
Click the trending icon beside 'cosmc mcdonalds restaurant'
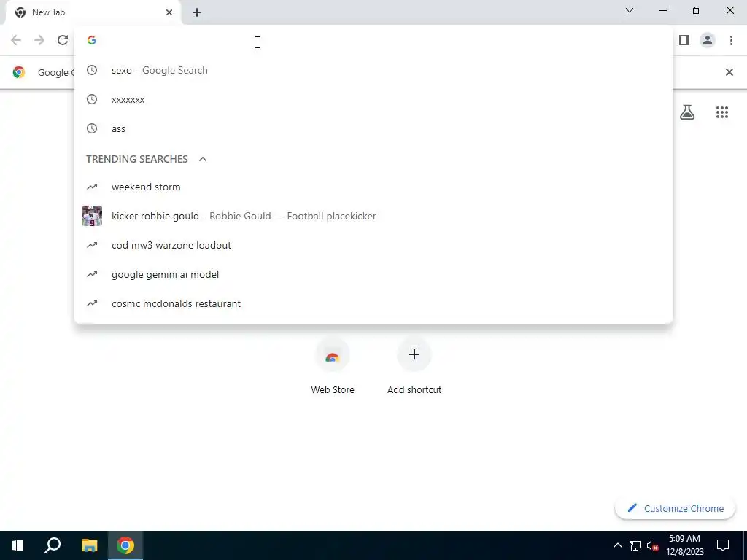coord(92,303)
